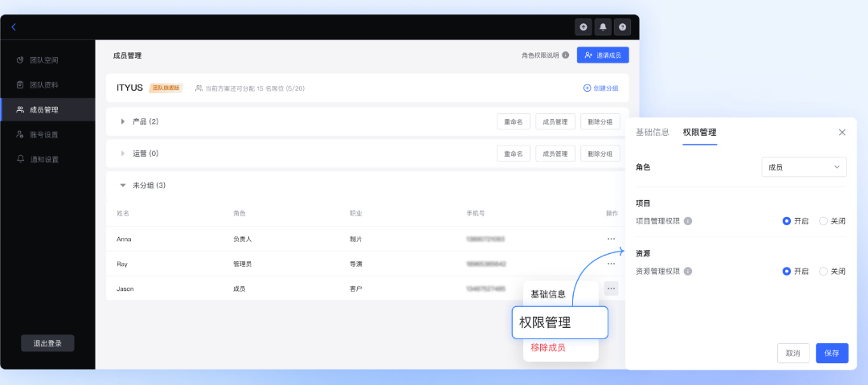
Task: Open the more options dots for Ray
Action: tap(611, 264)
